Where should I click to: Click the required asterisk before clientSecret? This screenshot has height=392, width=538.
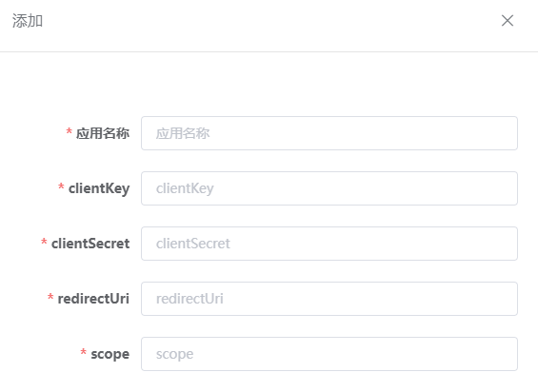pyautogui.click(x=44, y=242)
